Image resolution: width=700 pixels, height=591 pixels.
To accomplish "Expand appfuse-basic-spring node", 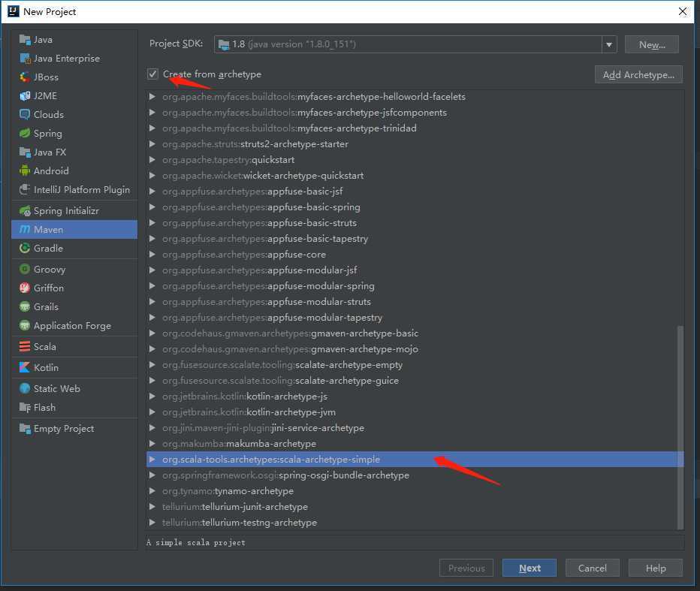I will (152, 207).
